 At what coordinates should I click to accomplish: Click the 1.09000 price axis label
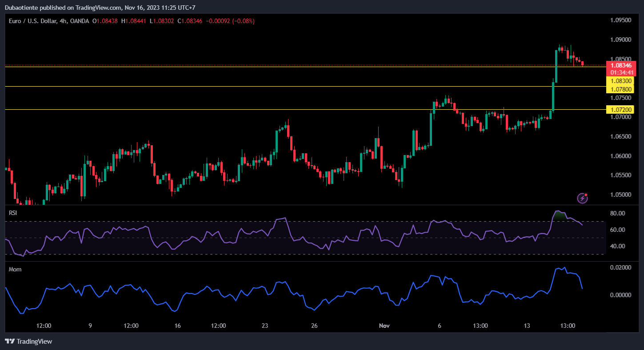[x=621, y=40]
